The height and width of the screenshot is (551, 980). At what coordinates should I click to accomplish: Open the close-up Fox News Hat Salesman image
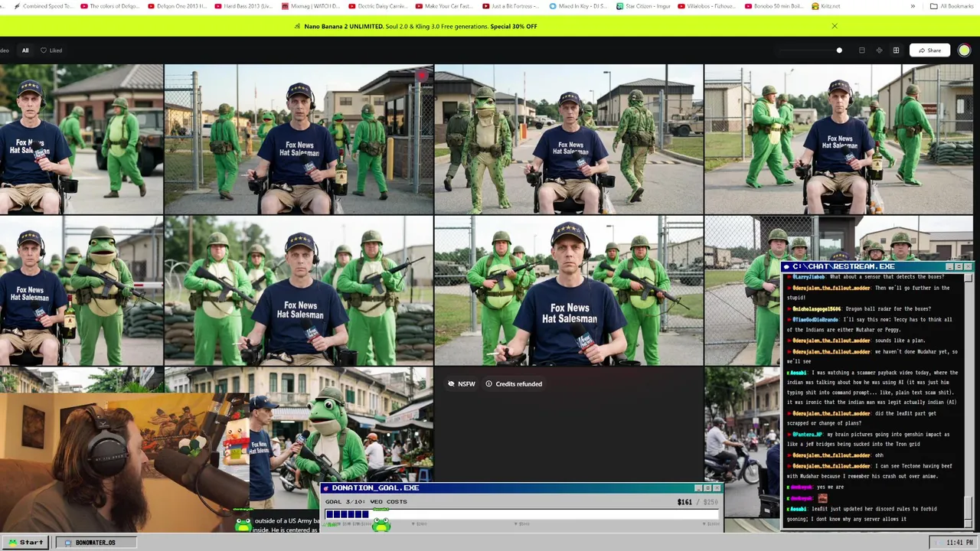(x=569, y=290)
